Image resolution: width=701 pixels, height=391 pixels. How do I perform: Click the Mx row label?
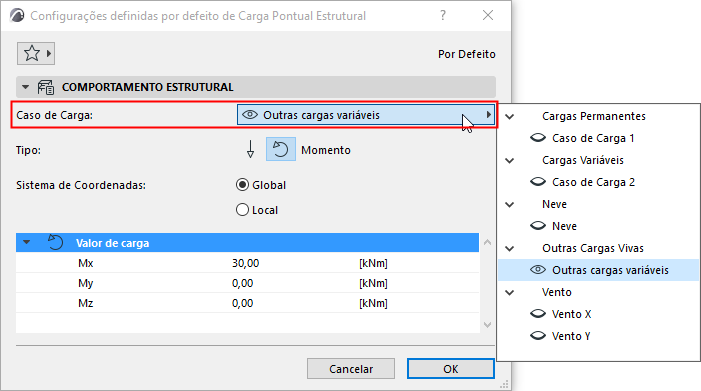[86, 263]
